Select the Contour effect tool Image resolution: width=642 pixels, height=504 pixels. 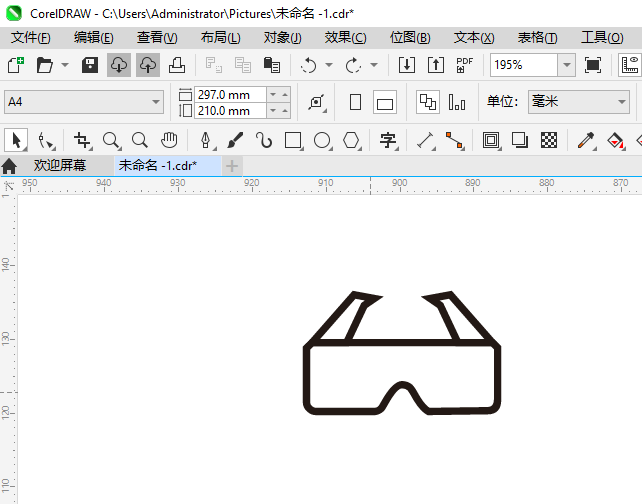(x=491, y=140)
